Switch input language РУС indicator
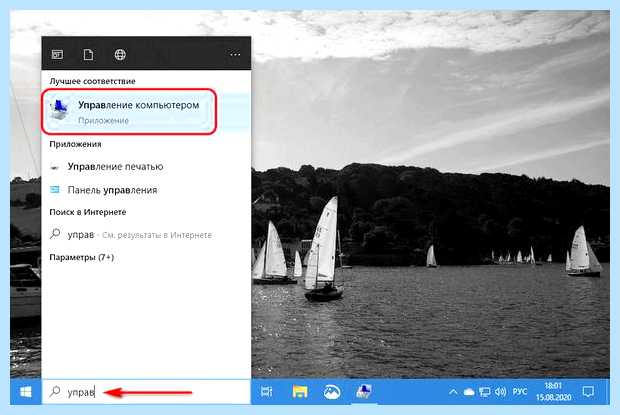 (520, 392)
